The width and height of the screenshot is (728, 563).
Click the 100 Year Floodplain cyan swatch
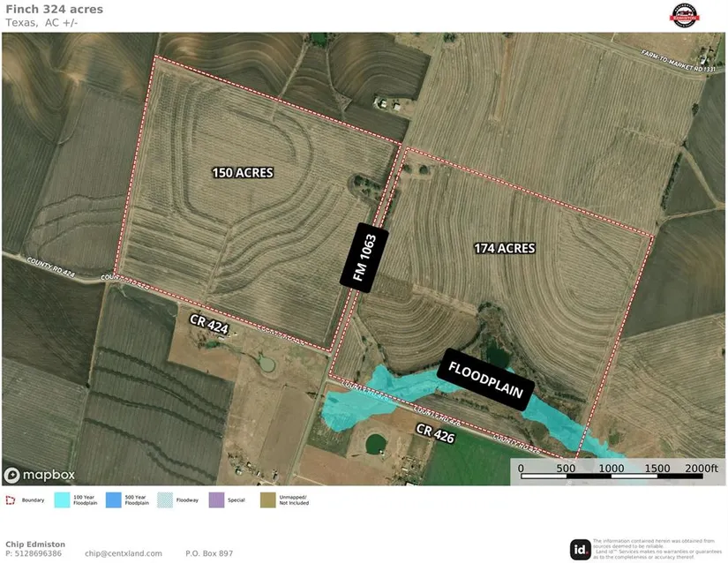click(x=61, y=500)
